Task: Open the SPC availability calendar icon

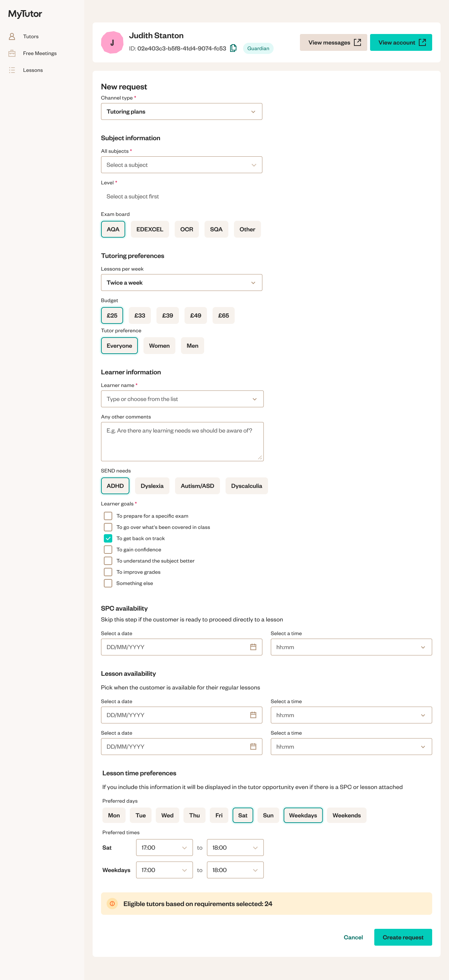Action: click(253, 647)
